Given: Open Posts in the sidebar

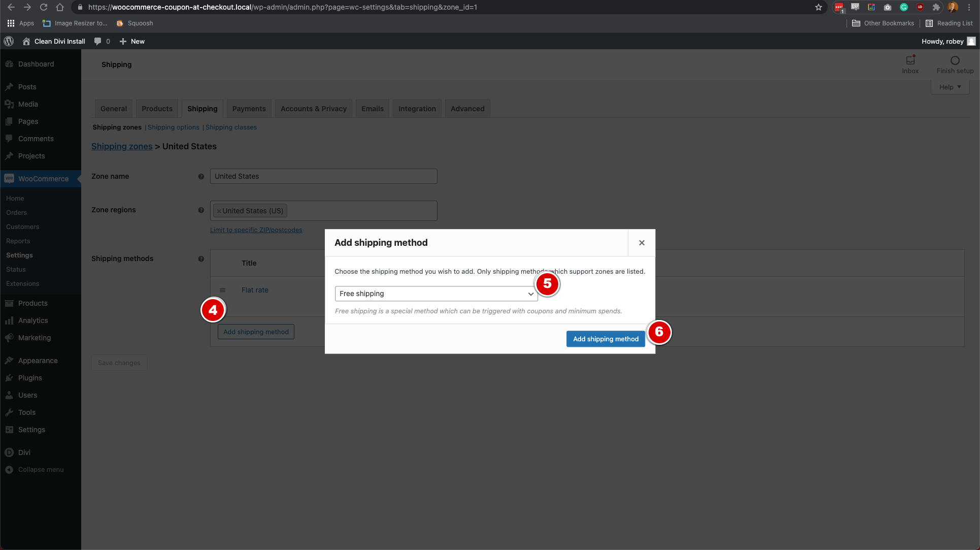Looking at the screenshot, I should [27, 87].
